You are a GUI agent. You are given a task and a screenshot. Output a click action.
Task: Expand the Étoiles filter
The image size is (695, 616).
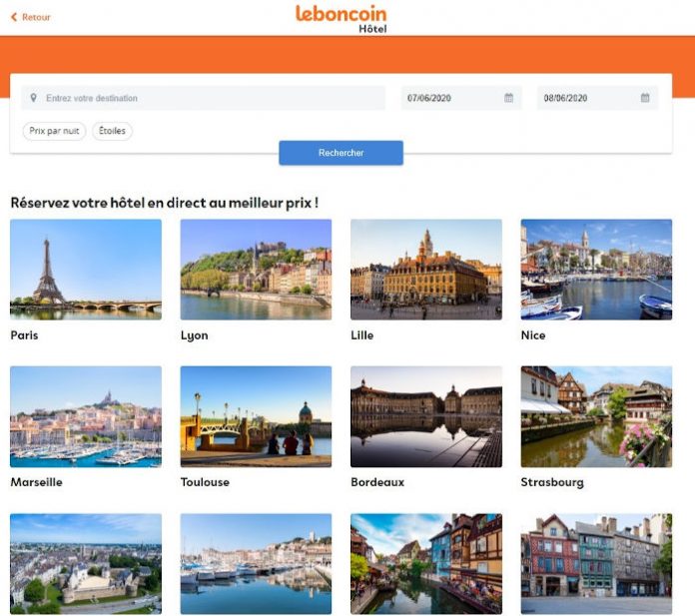(x=112, y=131)
